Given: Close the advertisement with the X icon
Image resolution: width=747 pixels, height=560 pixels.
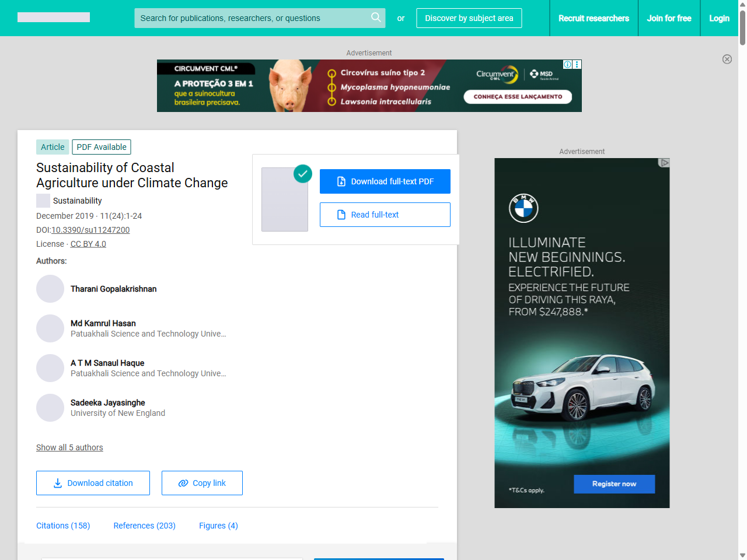Looking at the screenshot, I should coord(727,59).
